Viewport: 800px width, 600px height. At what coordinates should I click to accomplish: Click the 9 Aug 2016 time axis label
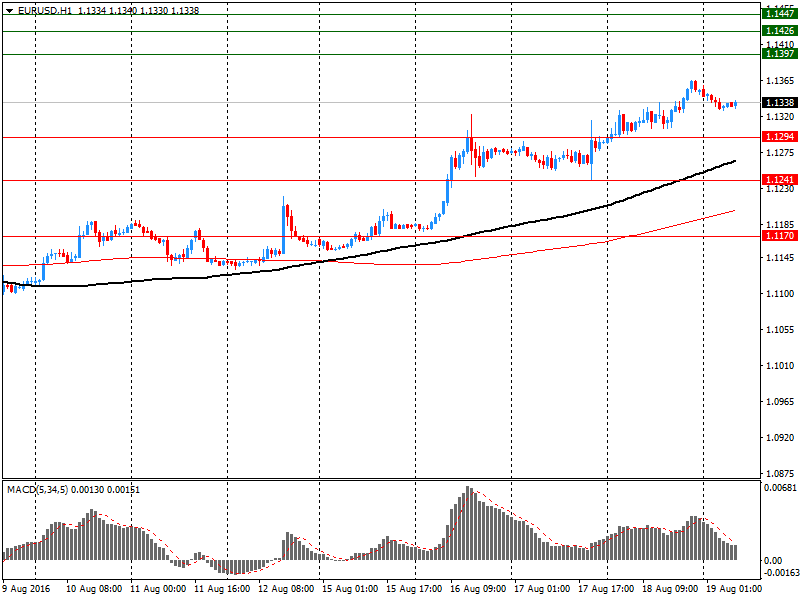(x=26, y=589)
